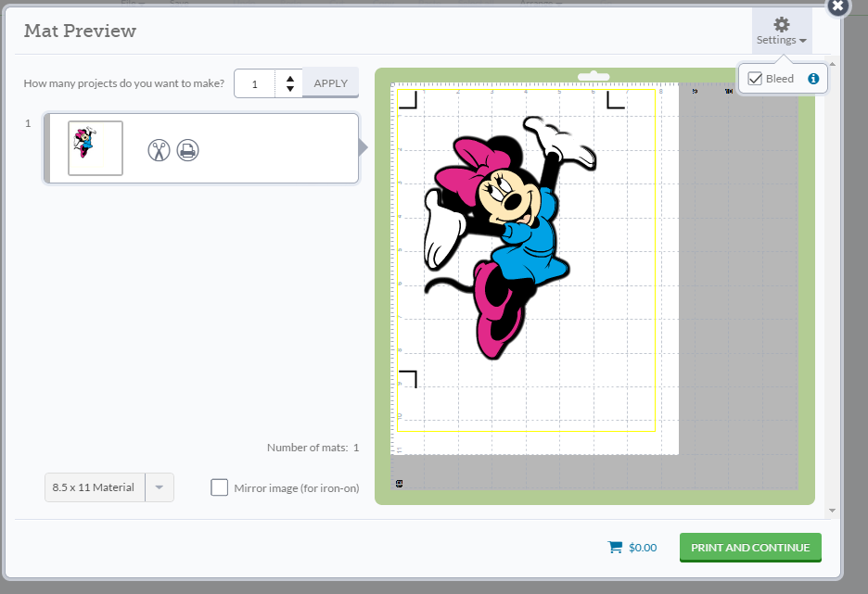
Task: Click the scroll down arrow of the preview
Action: click(x=832, y=511)
